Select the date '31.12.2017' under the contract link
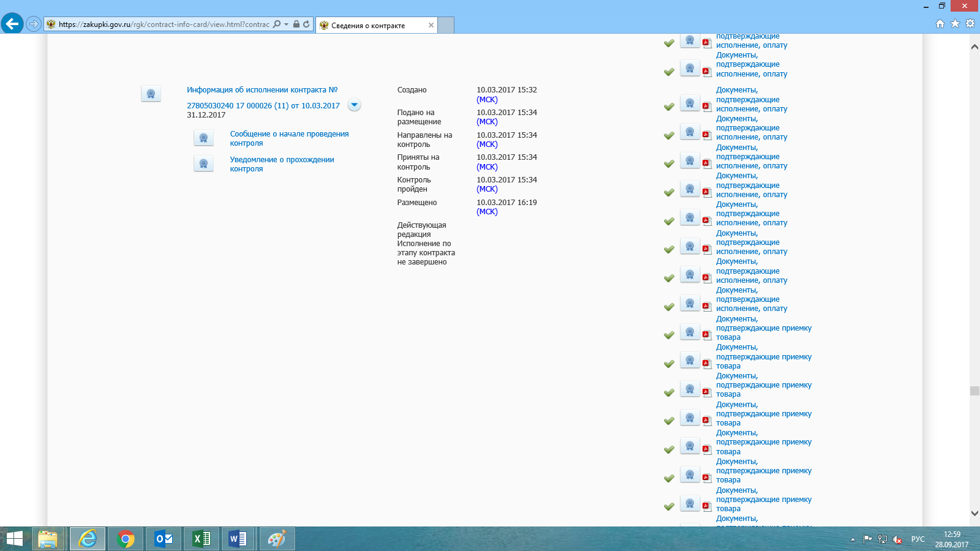 [206, 115]
